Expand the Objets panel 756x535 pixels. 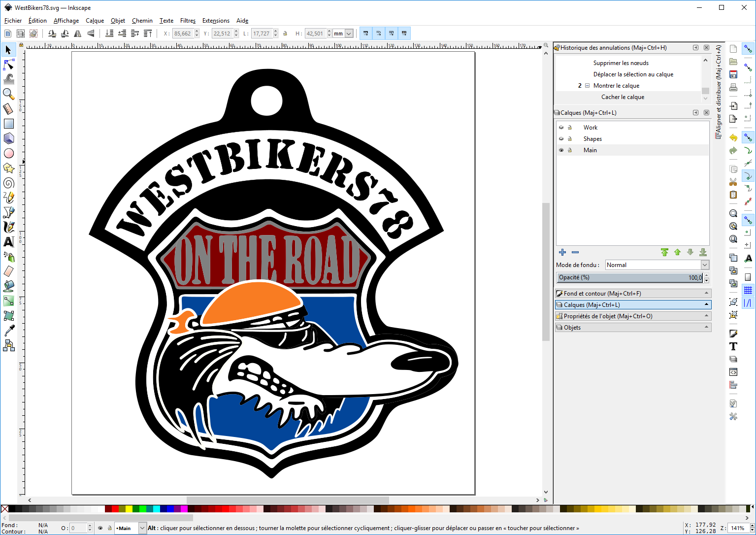pyautogui.click(x=633, y=328)
